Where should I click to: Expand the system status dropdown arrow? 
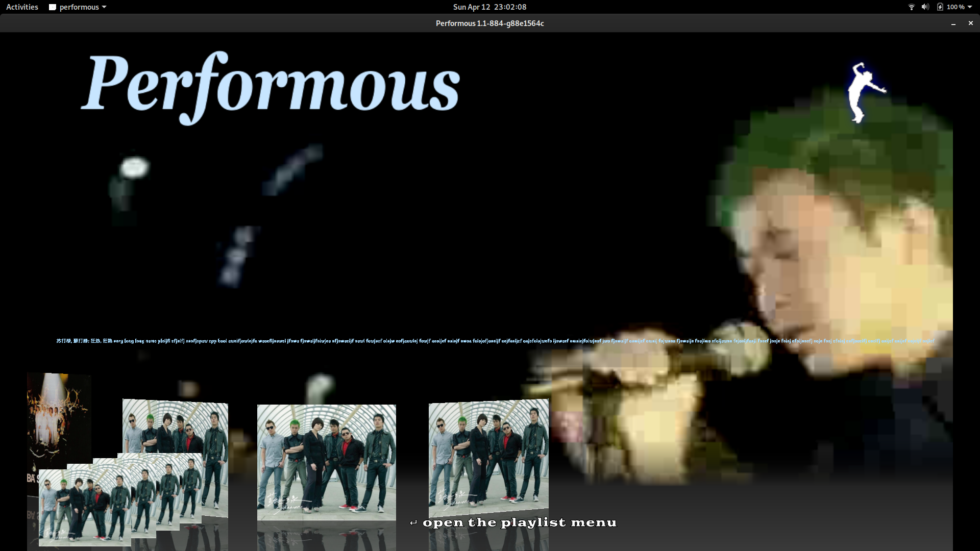tap(970, 7)
